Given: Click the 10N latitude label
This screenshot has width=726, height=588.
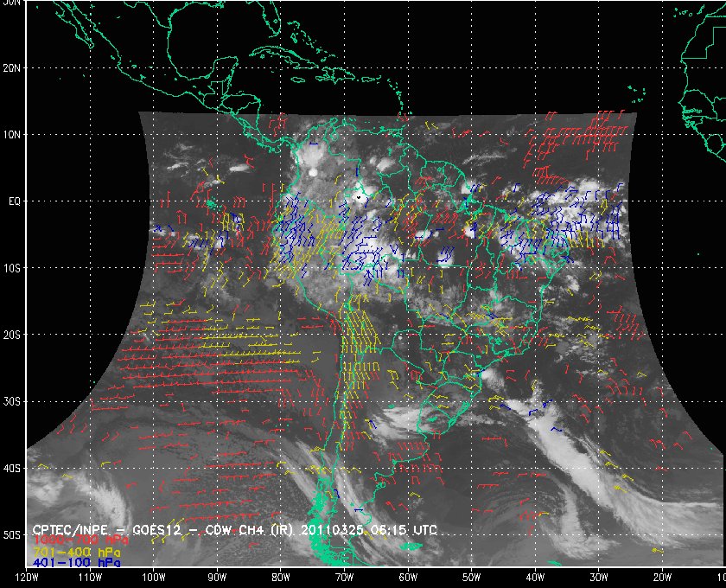Looking at the screenshot, I should tap(11, 134).
